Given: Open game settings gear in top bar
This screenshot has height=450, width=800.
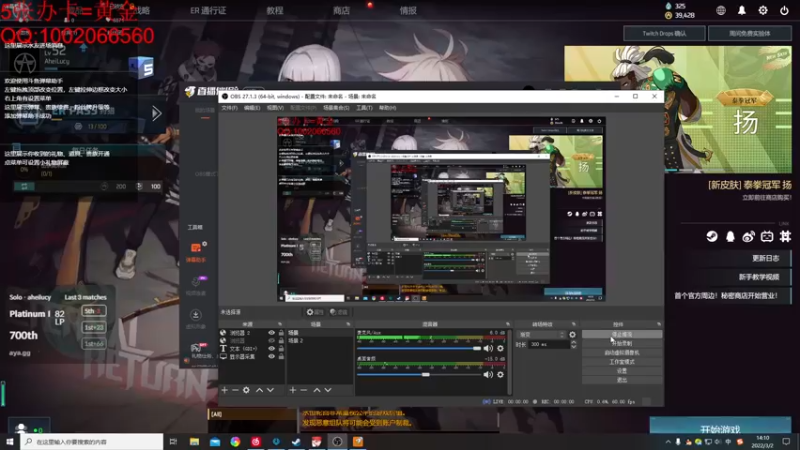Looking at the screenshot, I should point(763,10).
